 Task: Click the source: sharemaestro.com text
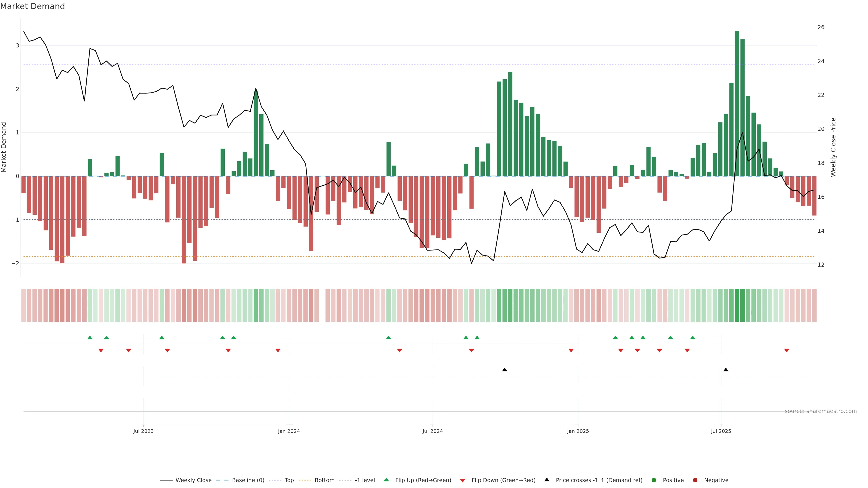(x=821, y=411)
